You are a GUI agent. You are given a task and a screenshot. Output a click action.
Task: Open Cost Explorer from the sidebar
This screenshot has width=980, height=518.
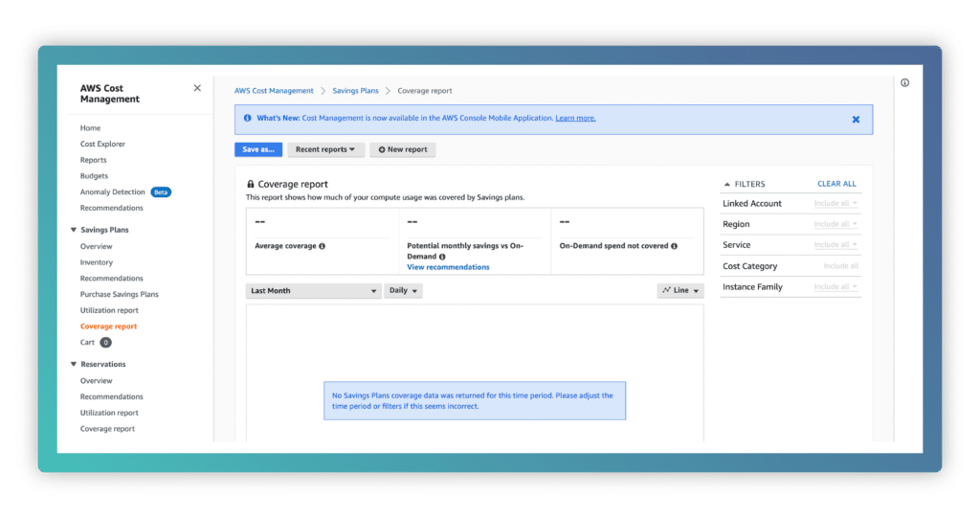pos(102,144)
